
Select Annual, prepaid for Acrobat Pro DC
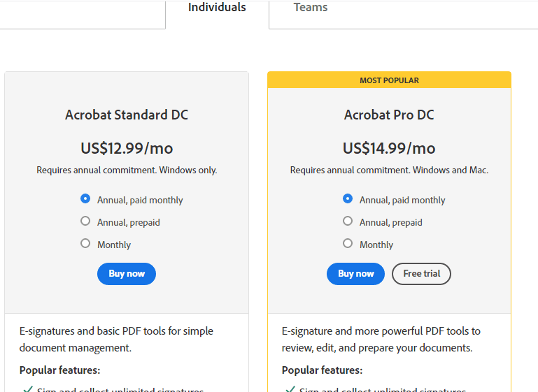point(348,221)
